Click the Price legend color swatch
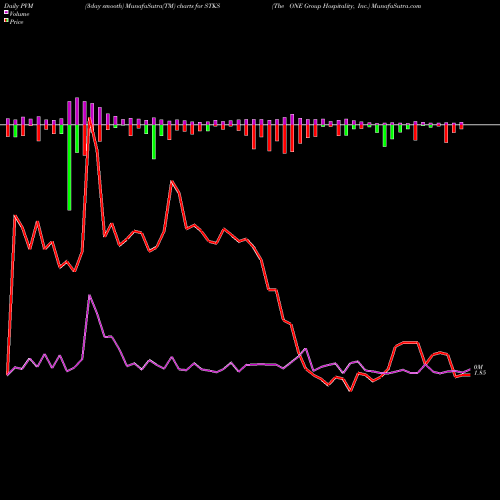Screen dimensions: 500x500 point(6,21)
